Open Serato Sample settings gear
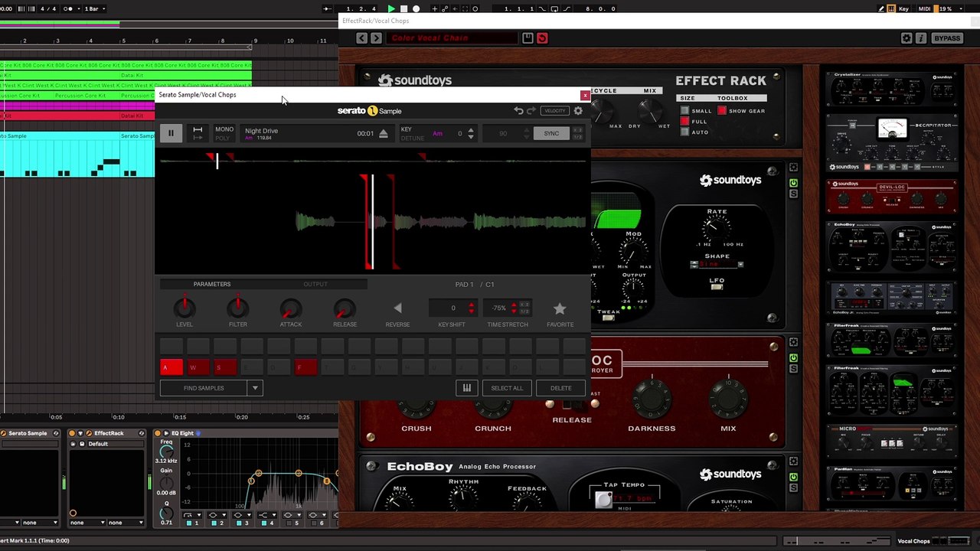The height and width of the screenshot is (551, 980). click(x=578, y=111)
